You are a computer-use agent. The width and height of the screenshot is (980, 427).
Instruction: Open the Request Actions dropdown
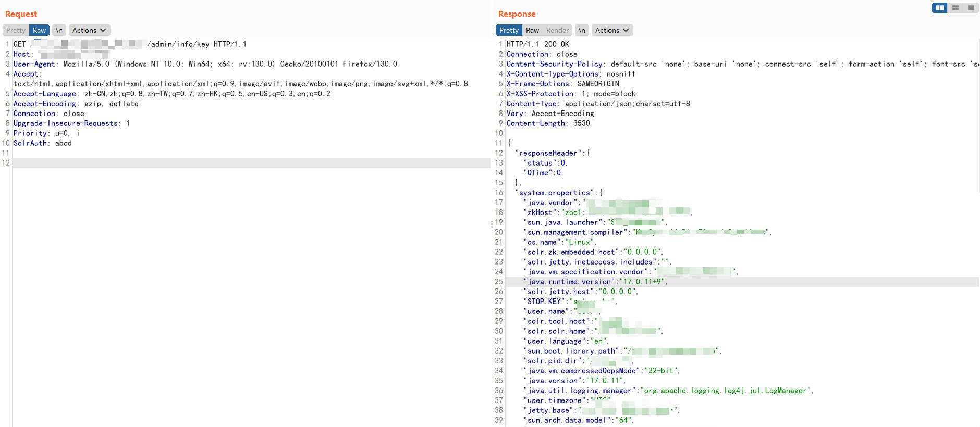click(89, 30)
